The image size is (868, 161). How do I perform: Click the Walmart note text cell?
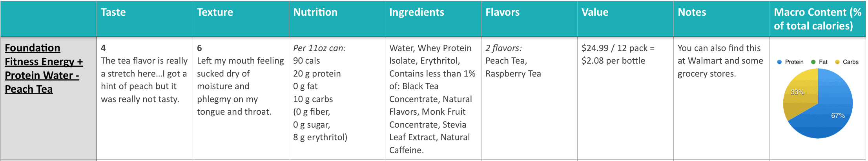click(722, 98)
